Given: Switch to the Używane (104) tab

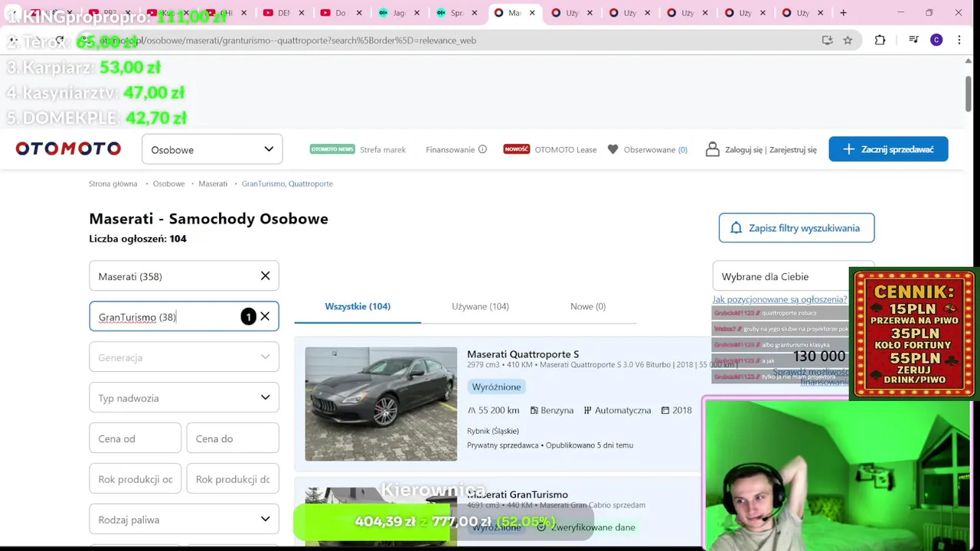Looking at the screenshot, I should click(480, 306).
